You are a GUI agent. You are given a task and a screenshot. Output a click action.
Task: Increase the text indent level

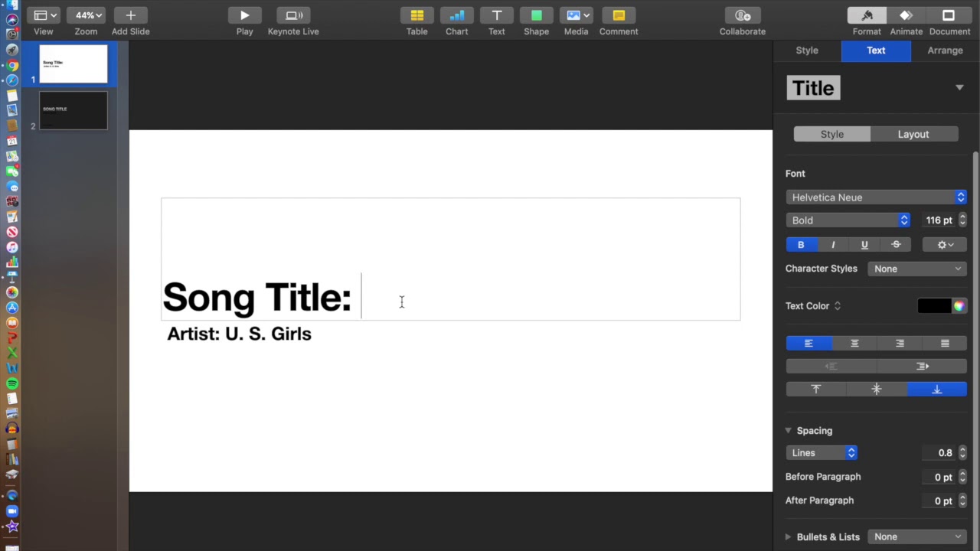coord(922,367)
